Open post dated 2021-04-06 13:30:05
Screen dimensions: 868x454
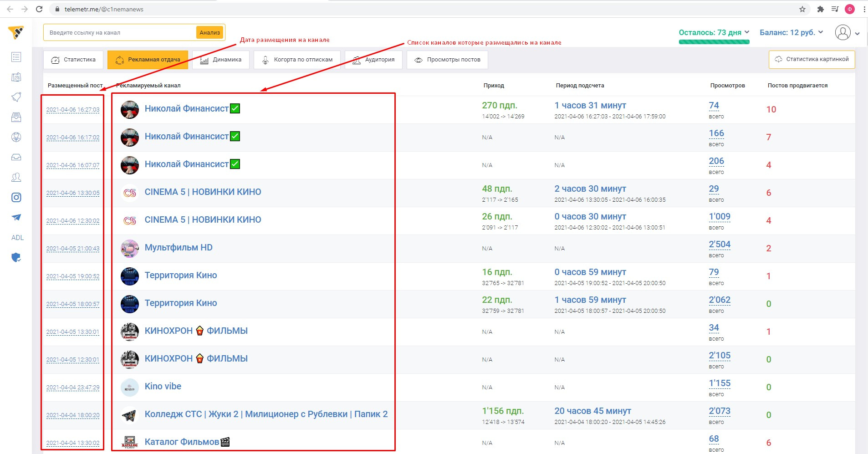(73, 193)
